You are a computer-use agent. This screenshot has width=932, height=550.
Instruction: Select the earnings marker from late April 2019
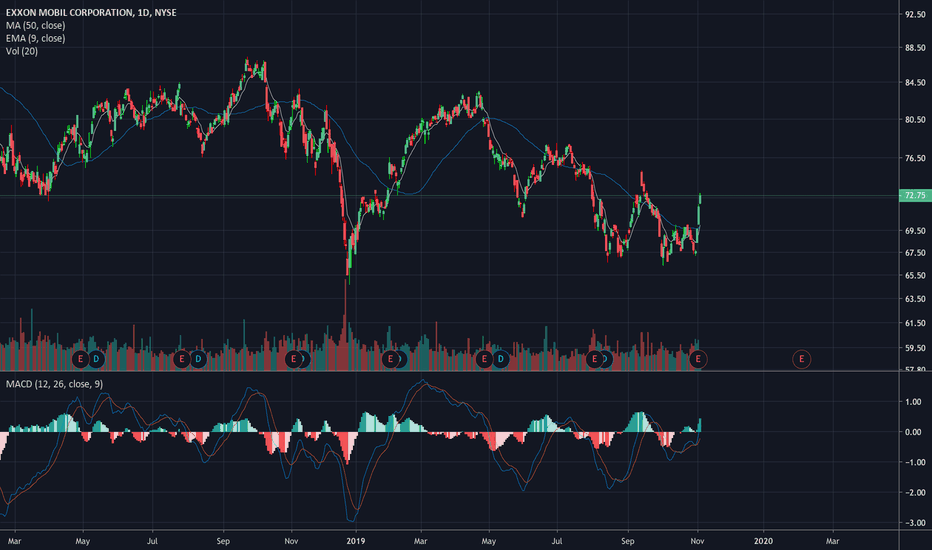click(x=484, y=359)
